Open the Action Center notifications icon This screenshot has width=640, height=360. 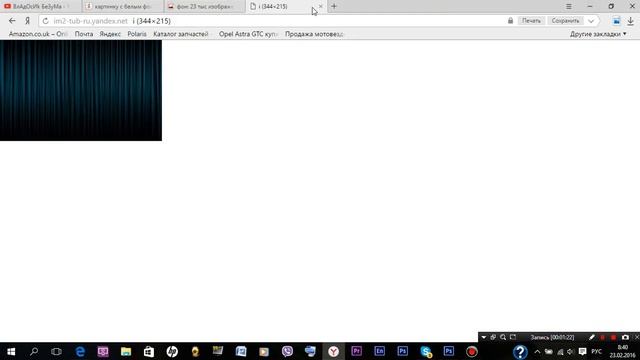[582, 352]
